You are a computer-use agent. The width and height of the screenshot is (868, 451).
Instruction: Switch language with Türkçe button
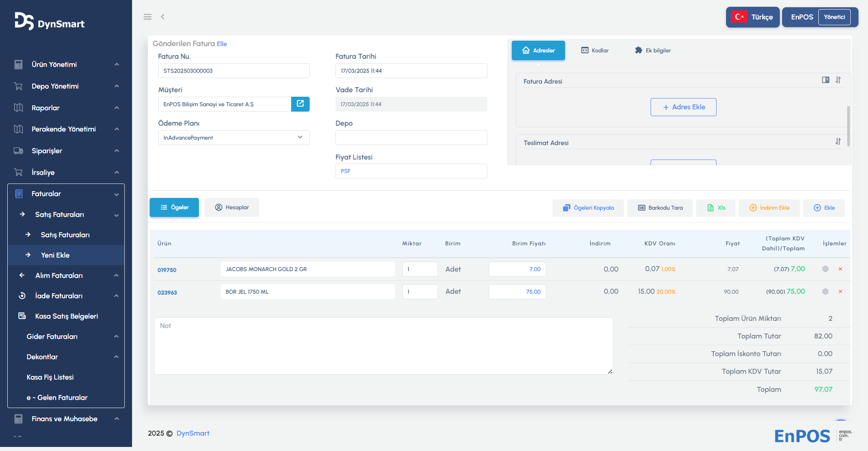pyautogui.click(x=753, y=17)
